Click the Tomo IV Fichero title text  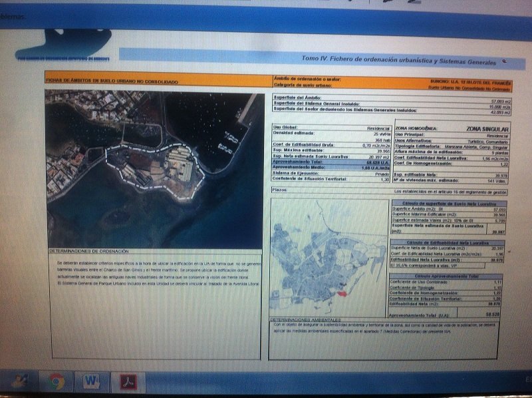[x=398, y=61]
